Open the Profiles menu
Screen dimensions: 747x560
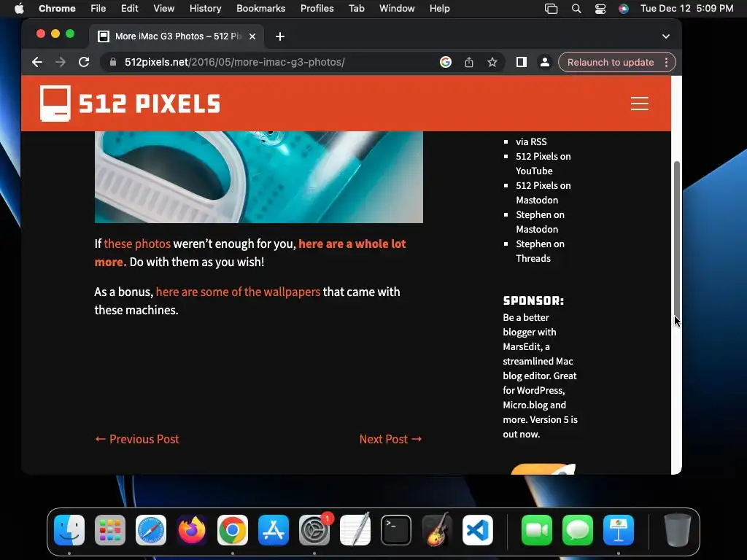click(x=317, y=9)
